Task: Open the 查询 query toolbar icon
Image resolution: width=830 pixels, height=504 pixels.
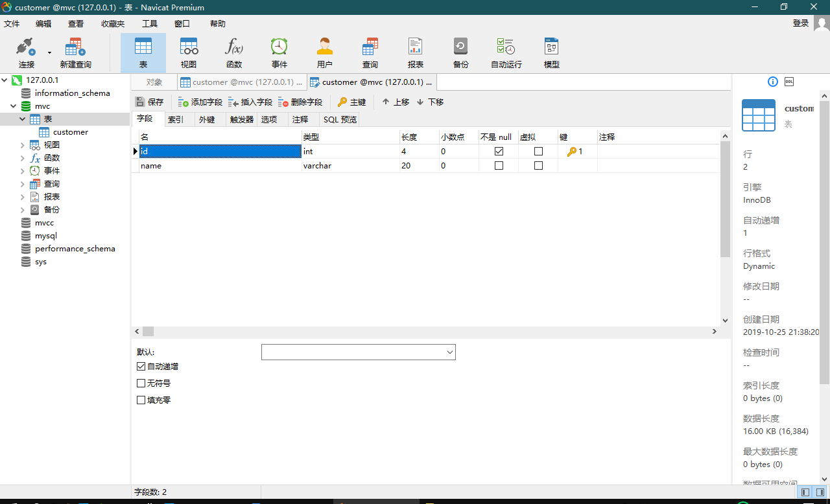Action: tap(370, 53)
